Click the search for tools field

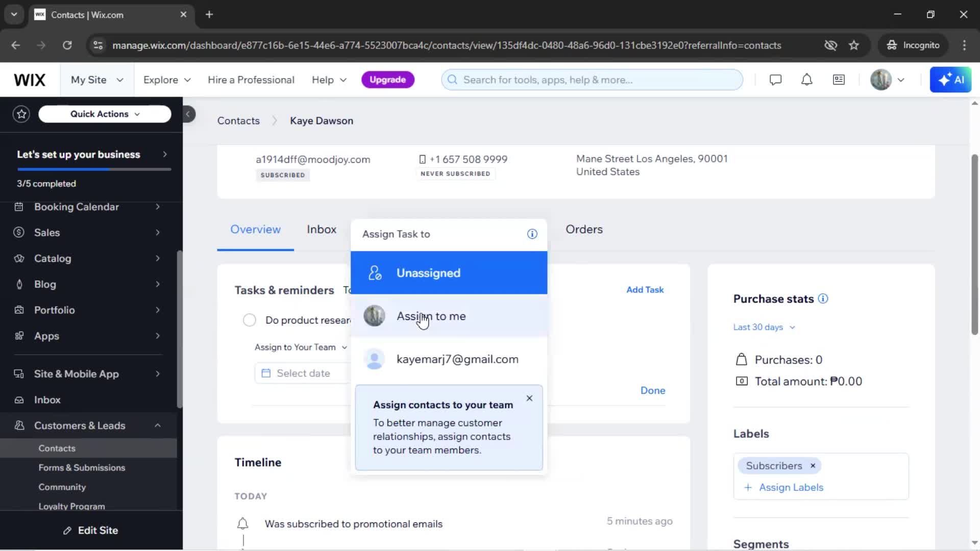tap(592, 80)
